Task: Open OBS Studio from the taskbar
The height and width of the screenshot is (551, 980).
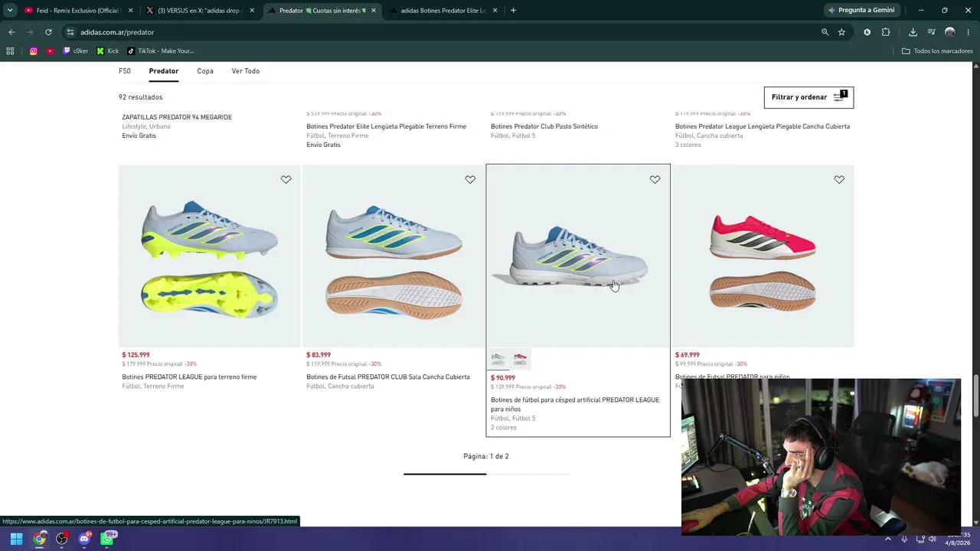Action: [62, 539]
